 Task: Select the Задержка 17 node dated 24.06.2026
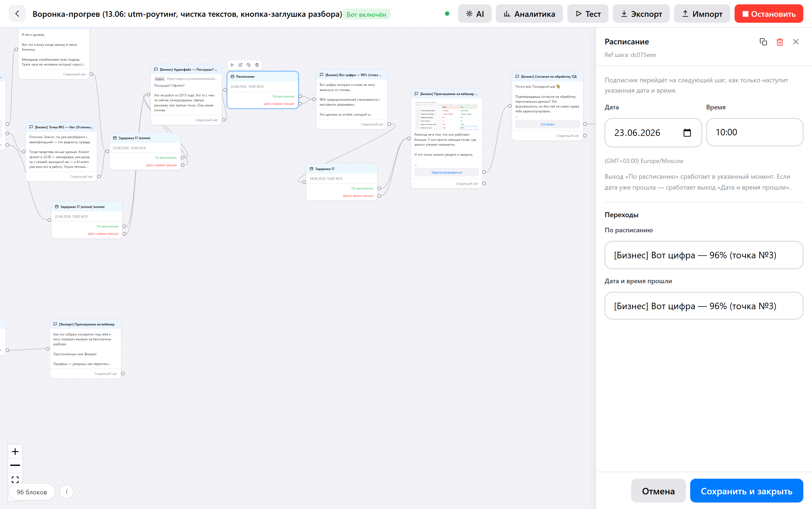coord(342,182)
